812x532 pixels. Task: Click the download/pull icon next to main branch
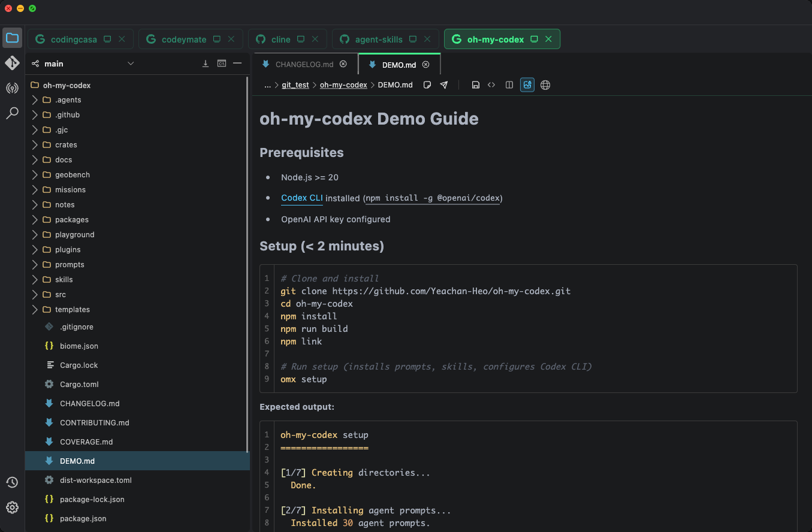[x=206, y=64]
